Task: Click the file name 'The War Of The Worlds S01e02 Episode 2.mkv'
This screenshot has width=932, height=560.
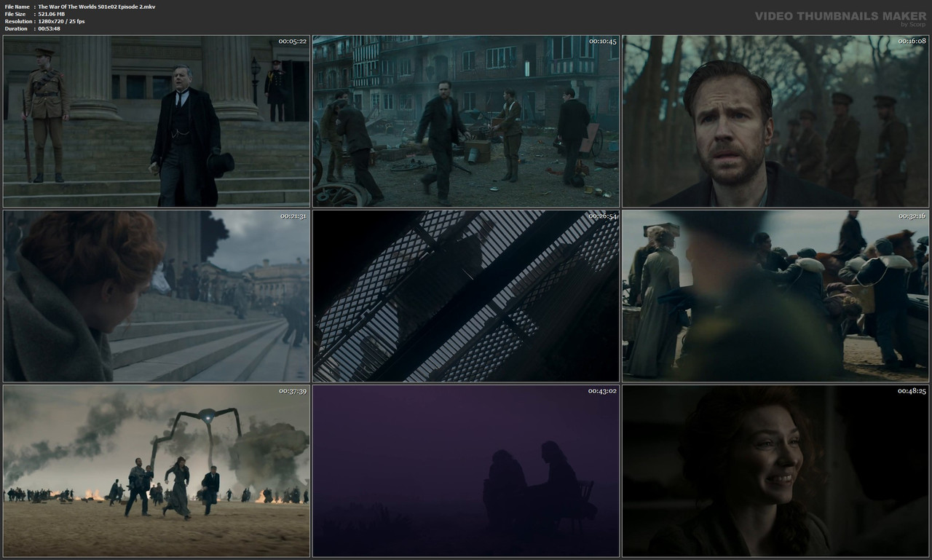Action: click(96, 7)
